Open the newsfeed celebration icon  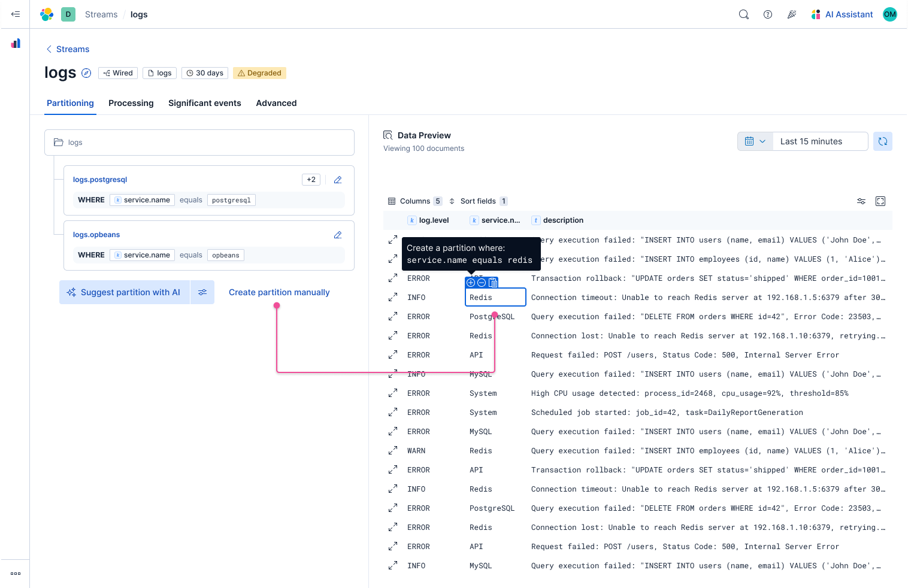tap(792, 14)
